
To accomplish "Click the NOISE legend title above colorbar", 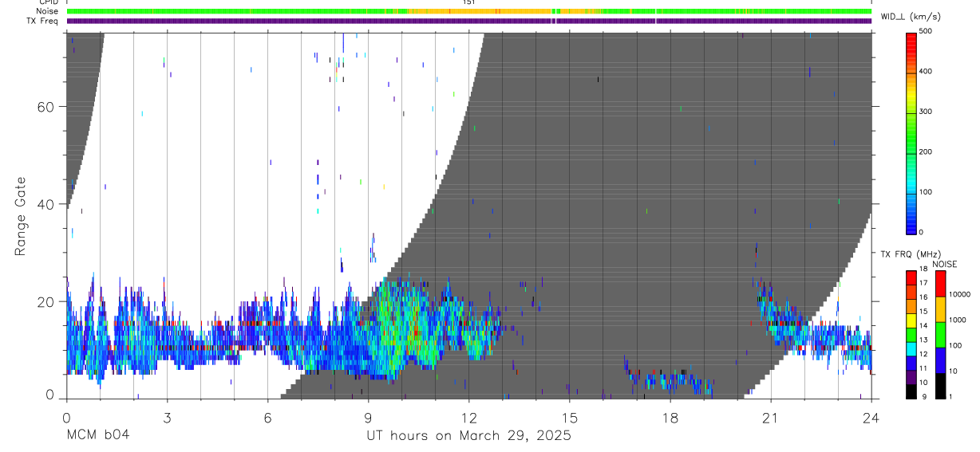I will [944, 264].
